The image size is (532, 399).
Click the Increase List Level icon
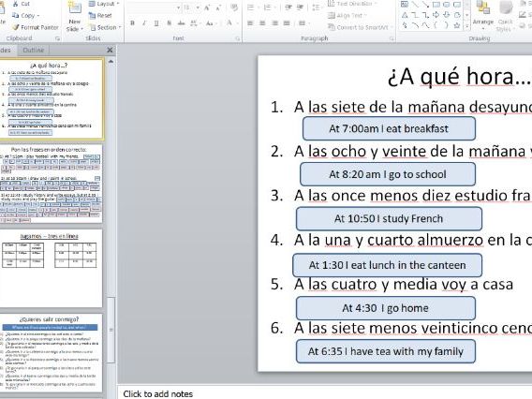coord(300,7)
